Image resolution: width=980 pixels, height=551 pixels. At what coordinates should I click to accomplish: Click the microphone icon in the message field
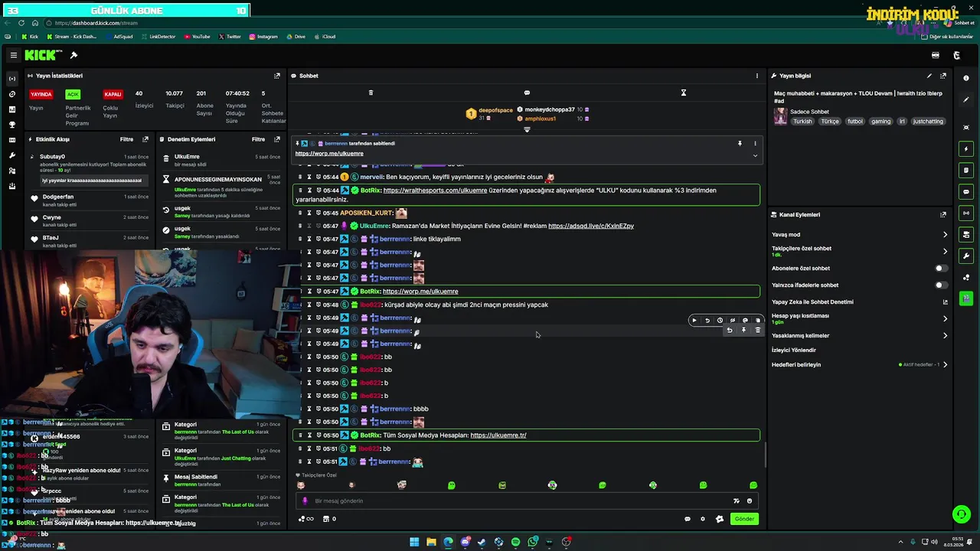[x=305, y=501]
